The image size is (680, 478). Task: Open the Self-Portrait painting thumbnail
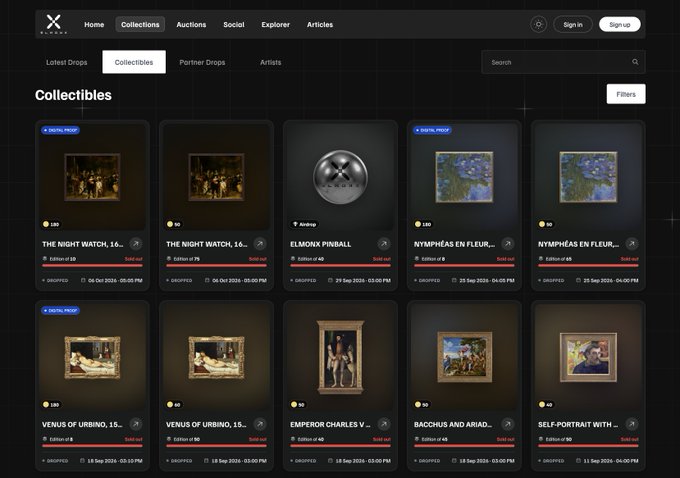(588, 357)
